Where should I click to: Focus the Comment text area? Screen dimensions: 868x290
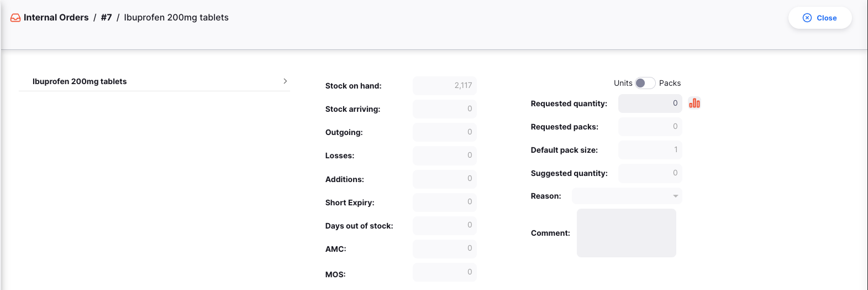coord(627,233)
